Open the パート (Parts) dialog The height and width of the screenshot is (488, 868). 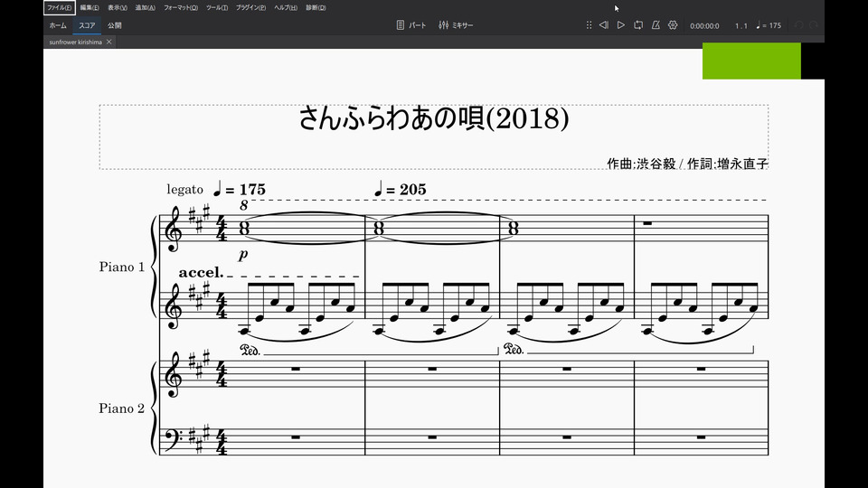click(x=411, y=25)
